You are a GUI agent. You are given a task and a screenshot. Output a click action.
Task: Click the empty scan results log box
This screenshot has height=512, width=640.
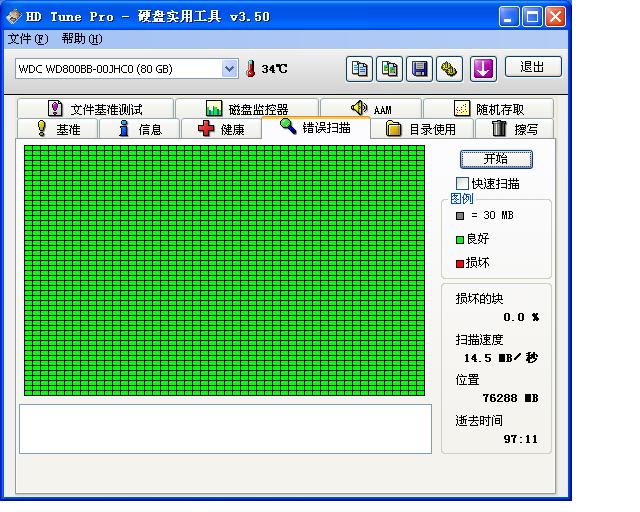pos(225,429)
